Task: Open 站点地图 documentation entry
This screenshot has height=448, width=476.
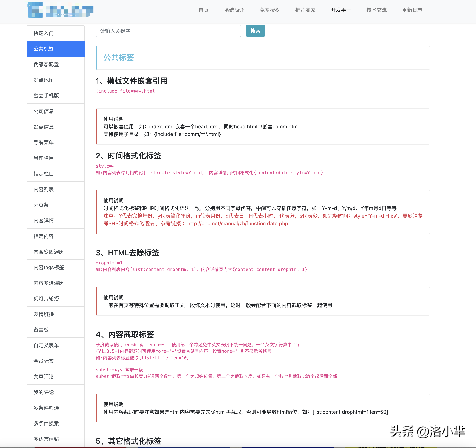Action: click(56, 80)
